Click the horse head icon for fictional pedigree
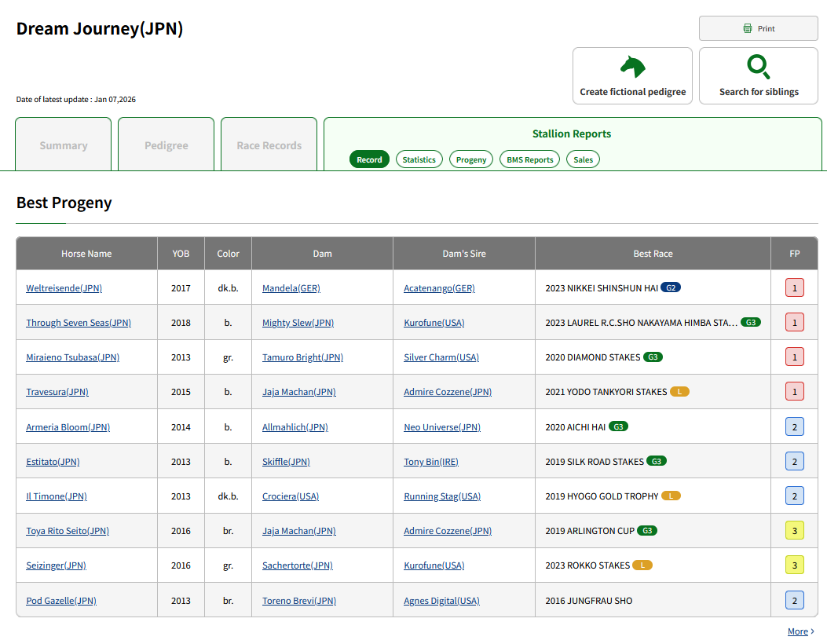The image size is (827, 644). click(632, 67)
